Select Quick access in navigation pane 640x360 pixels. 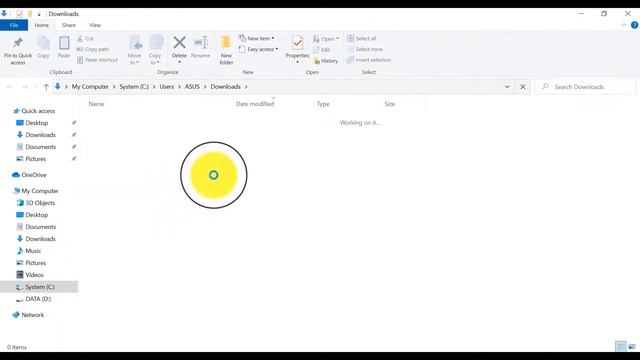click(38, 111)
